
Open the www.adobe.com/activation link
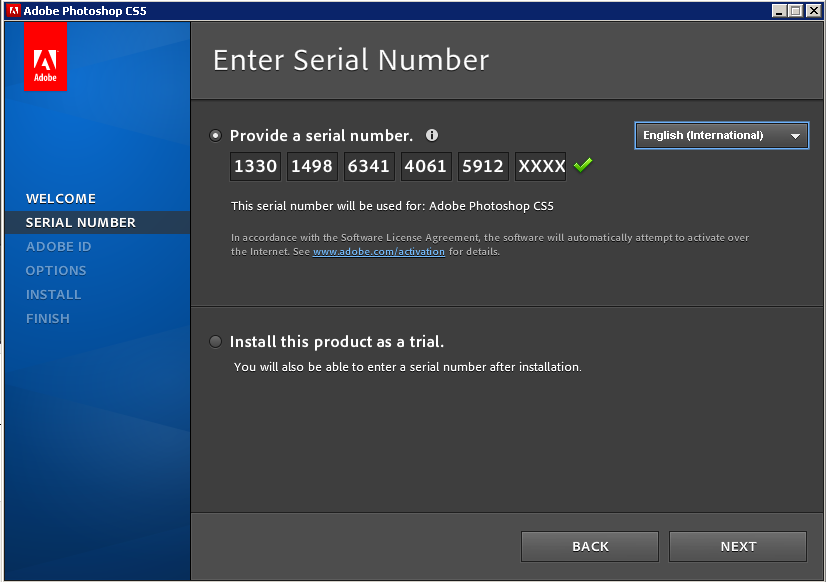click(379, 252)
